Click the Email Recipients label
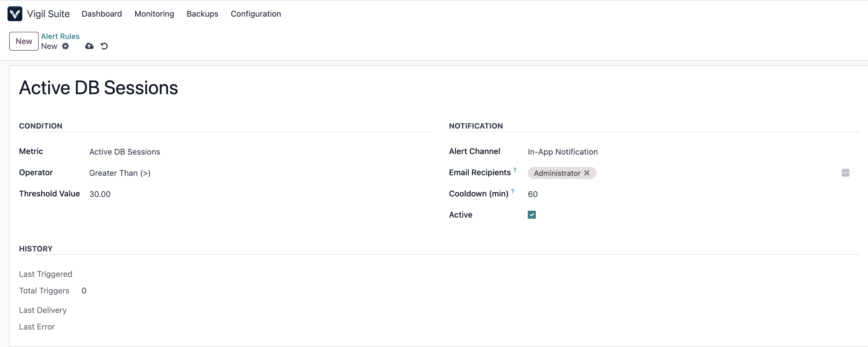The width and height of the screenshot is (868, 347). pyautogui.click(x=480, y=172)
